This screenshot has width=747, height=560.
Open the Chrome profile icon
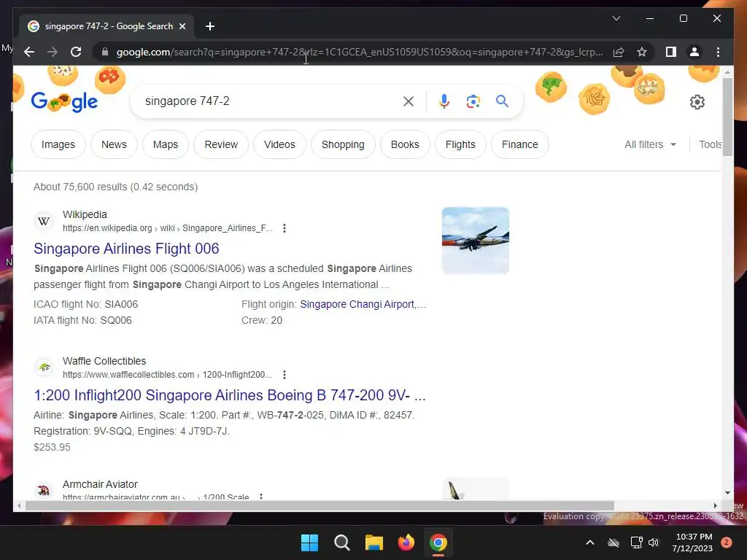click(694, 52)
